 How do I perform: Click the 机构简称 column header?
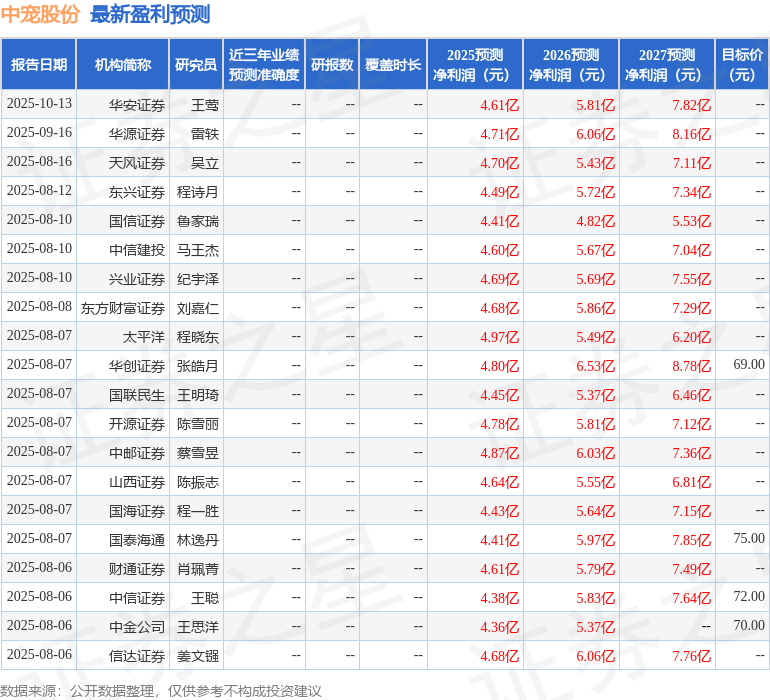coord(123,65)
